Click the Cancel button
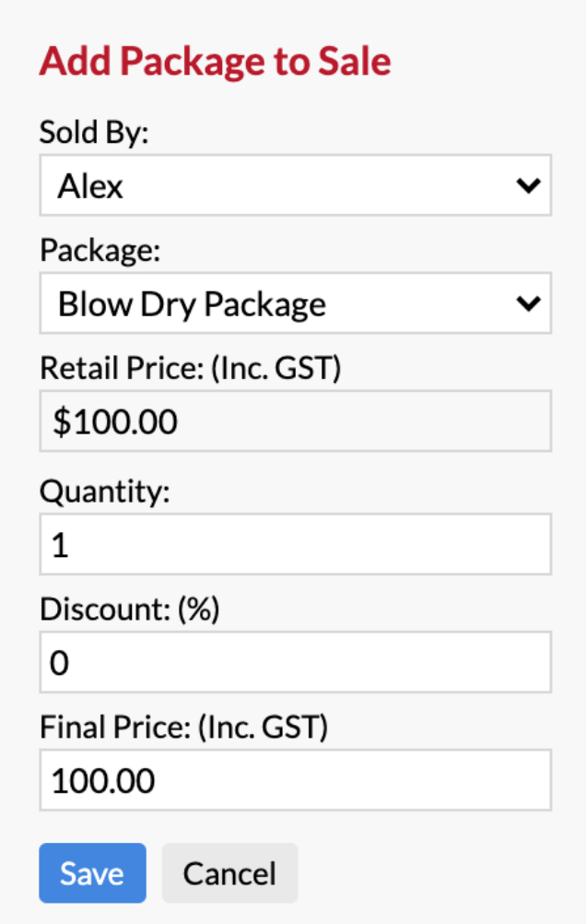586x924 pixels. click(229, 872)
